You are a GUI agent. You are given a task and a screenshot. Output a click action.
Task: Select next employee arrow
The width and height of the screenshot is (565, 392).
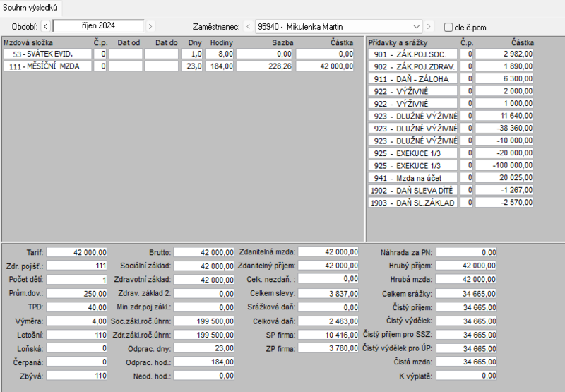(x=429, y=26)
